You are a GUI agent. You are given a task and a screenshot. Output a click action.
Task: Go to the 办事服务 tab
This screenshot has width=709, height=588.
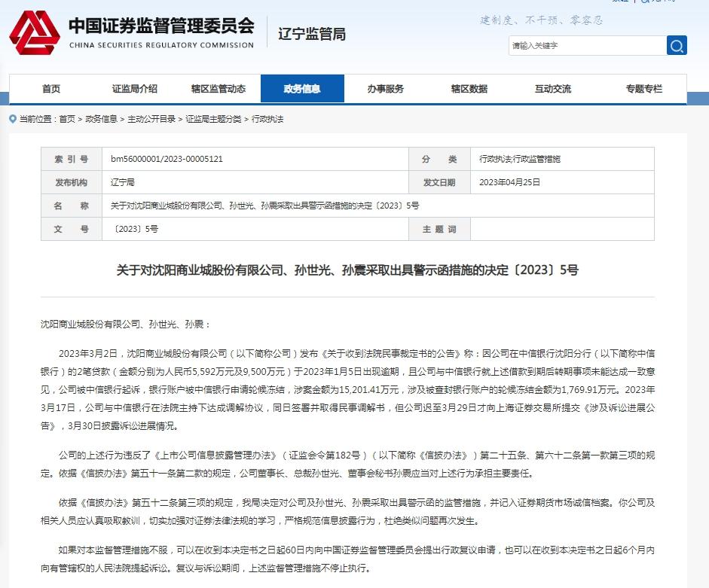pyautogui.click(x=385, y=89)
